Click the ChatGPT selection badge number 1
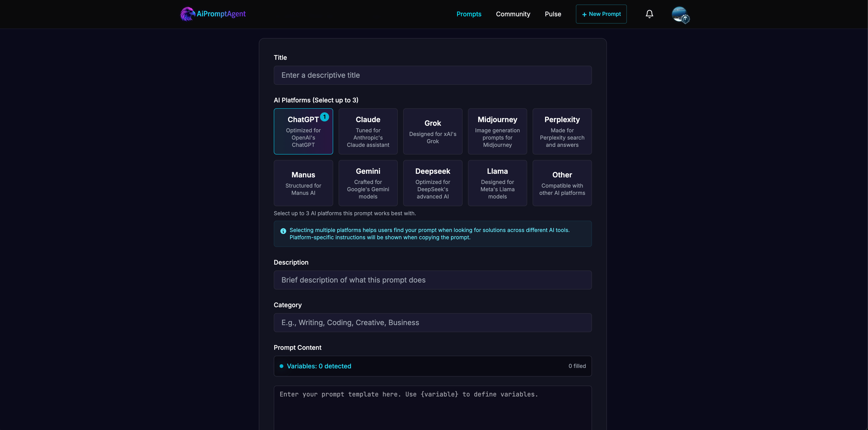The width and height of the screenshot is (868, 430). [325, 116]
